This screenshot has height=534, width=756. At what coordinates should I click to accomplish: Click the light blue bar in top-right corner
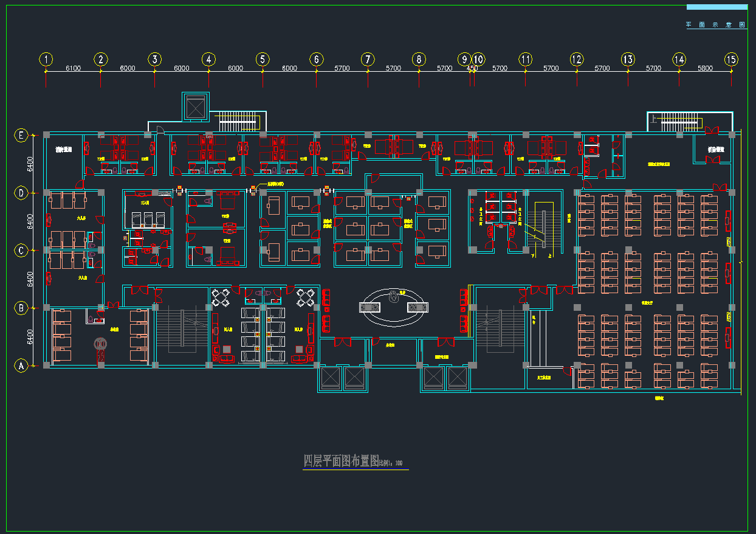point(716,7)
